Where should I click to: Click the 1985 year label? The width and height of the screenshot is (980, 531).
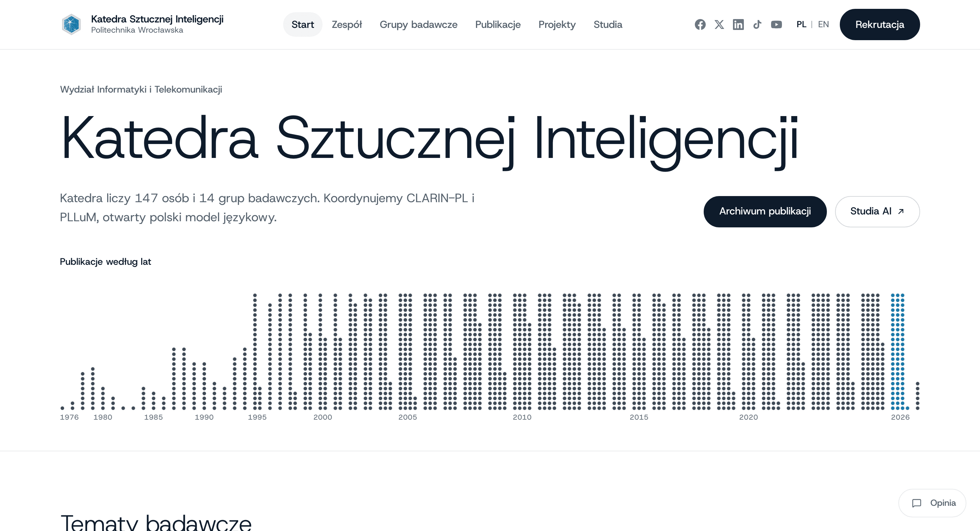153,417
